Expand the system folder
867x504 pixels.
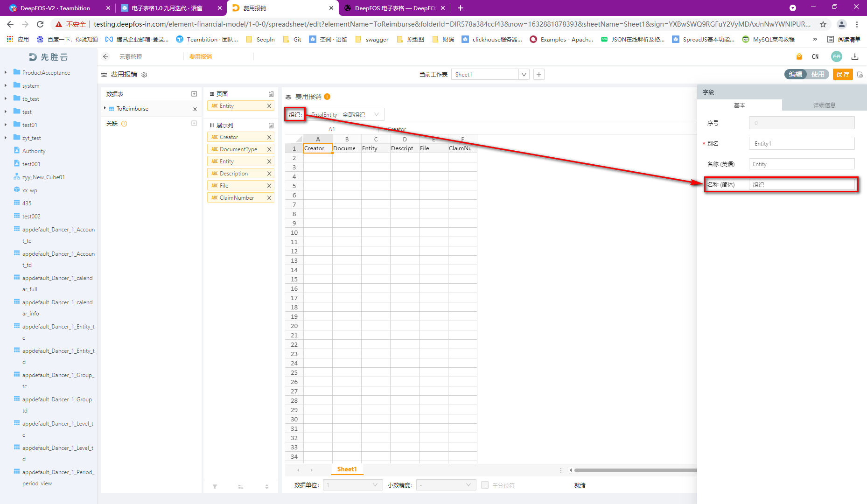click(5, 85)
